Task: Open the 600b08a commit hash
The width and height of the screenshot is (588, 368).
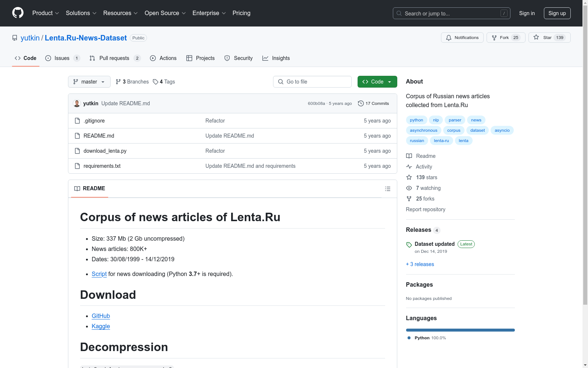Action: [x=316, y=103]
